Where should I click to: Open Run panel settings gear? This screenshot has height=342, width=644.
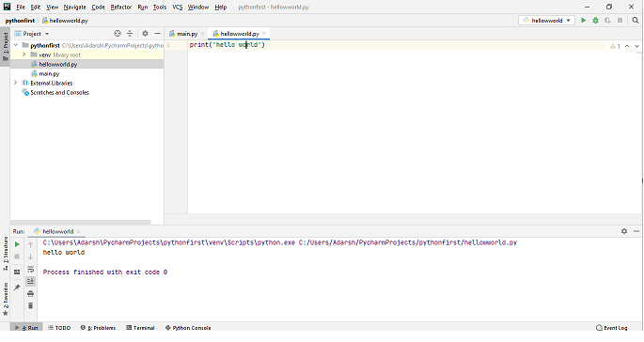click(x=624, y=231)
